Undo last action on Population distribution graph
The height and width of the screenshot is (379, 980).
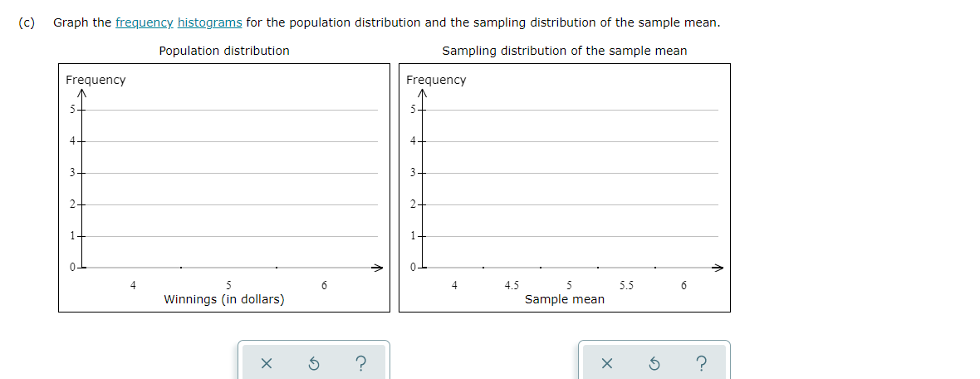(x=315, y=362)
